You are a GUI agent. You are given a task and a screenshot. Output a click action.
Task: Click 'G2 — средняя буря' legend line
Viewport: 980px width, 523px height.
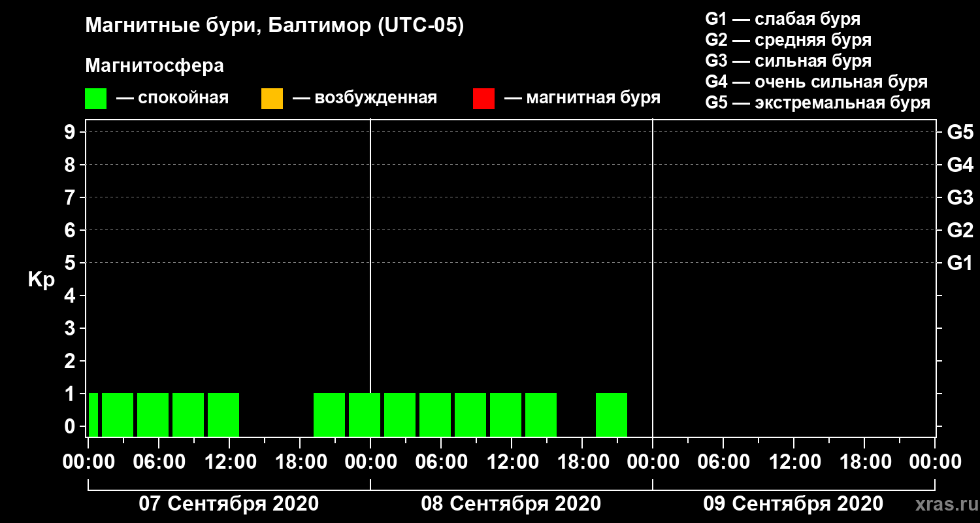789,40
